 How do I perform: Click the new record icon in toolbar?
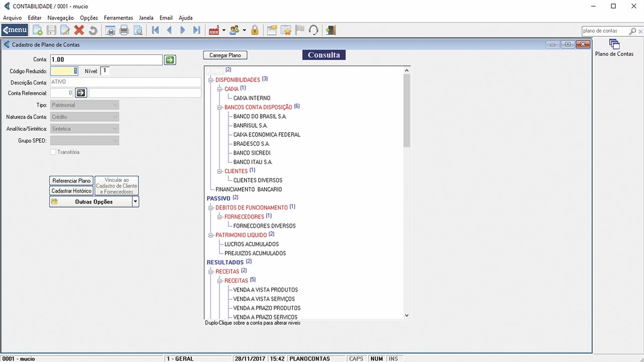(x=38, y=31)
